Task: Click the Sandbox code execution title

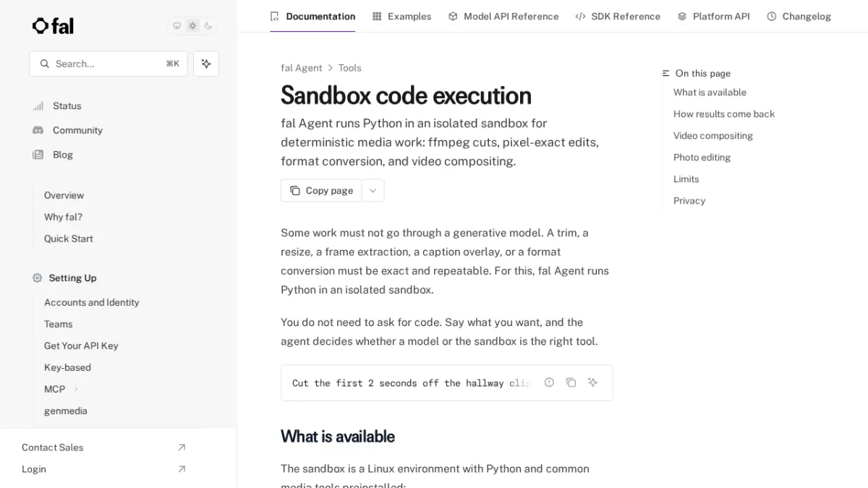Action: pyautogui.click(x=406, y=95)
